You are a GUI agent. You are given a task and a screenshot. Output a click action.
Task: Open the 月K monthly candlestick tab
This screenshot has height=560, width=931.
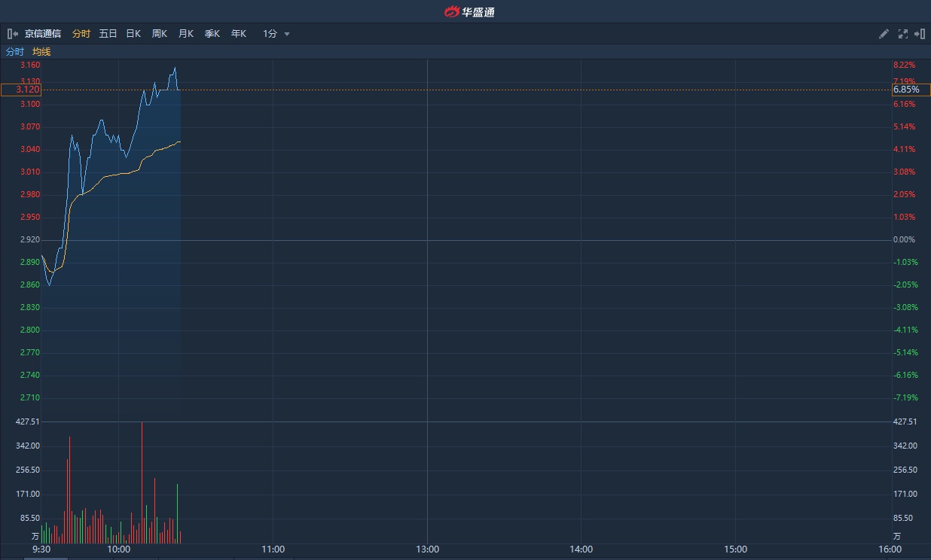click(x=186, y=34)
